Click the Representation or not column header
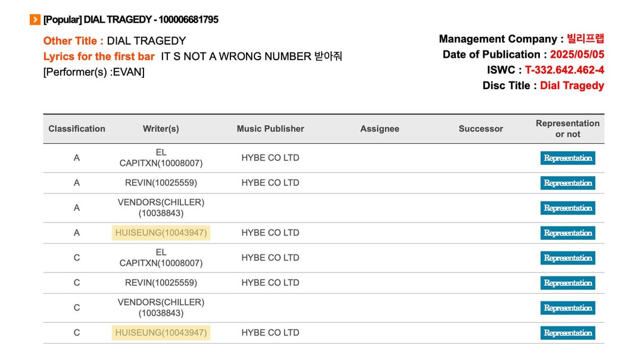The height and width of the screenshot is (364, 643). 567,128
